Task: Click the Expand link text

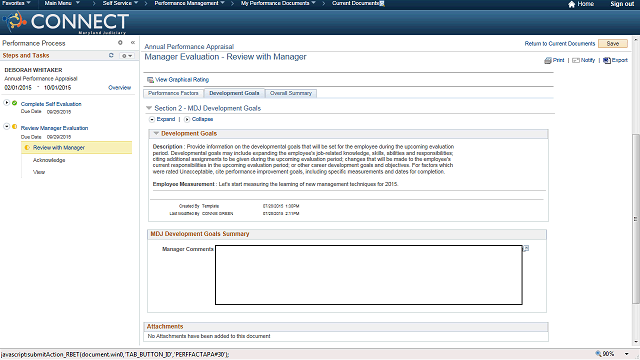Action: [x=166, y=119]
